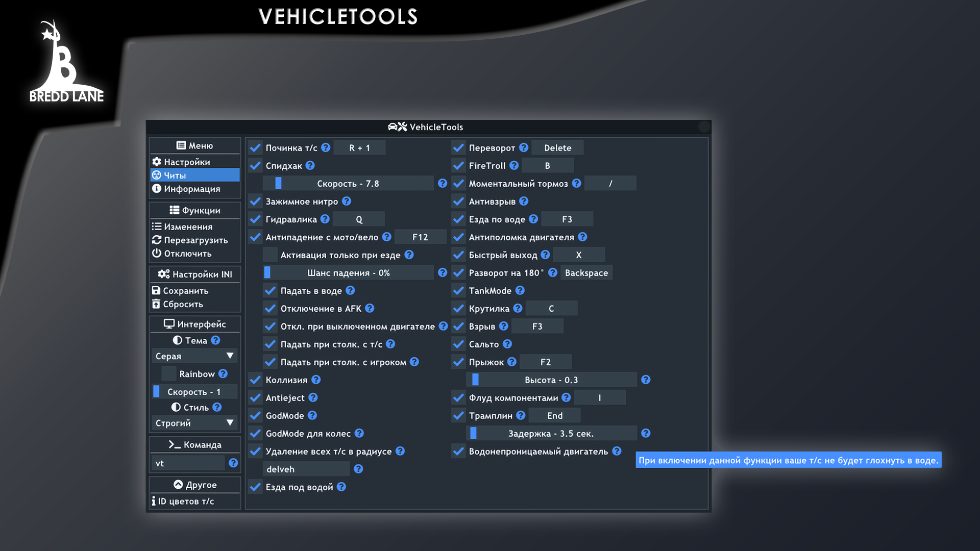The height and width of the screenshot is (551, 980).
Task: Click the End hotkey button for Трамплин
Action: pos(554,415)
